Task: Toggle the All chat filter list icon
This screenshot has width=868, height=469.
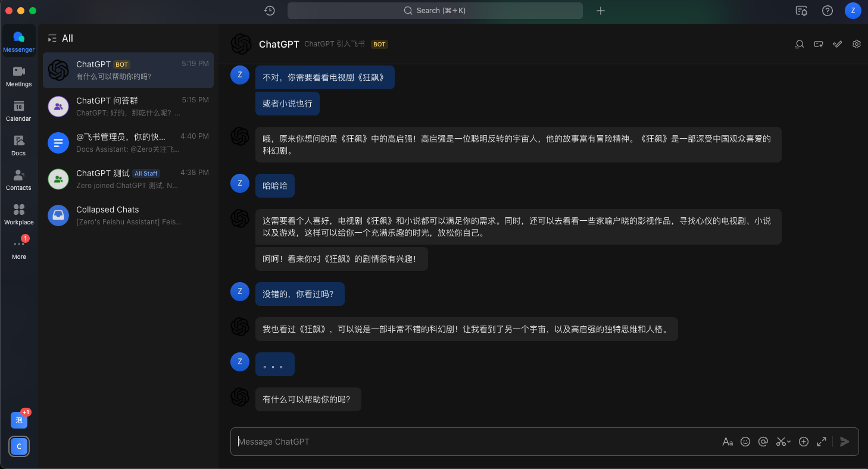Action: coord(52,38)
